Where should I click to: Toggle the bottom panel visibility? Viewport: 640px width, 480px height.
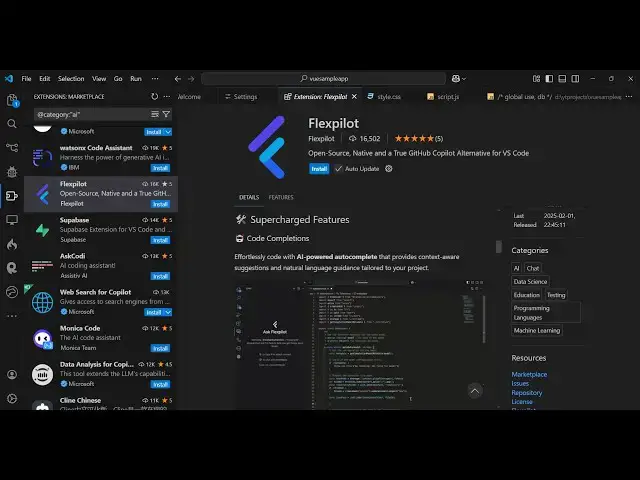562,78
